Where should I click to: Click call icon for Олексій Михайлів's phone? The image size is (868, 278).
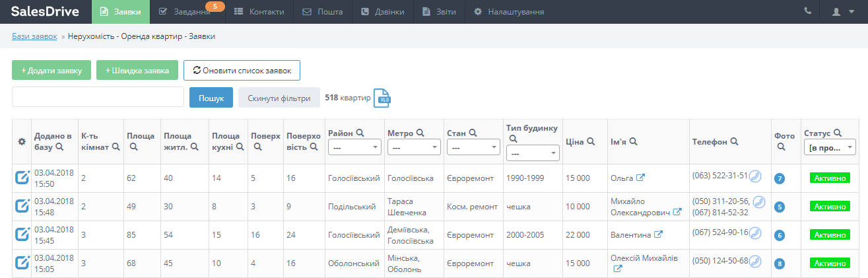point(755,261)
